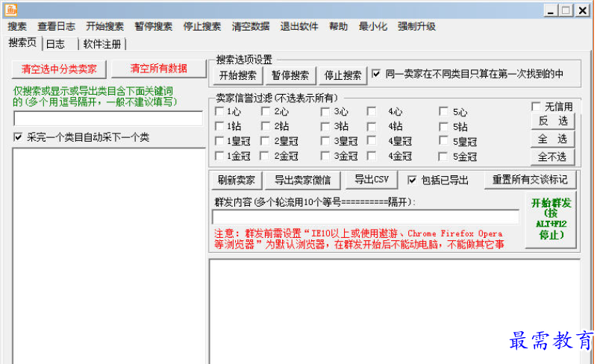The width and height of the screenshot is (600, 364).
Task: Click the 反选 button
Action: [553, 121]
